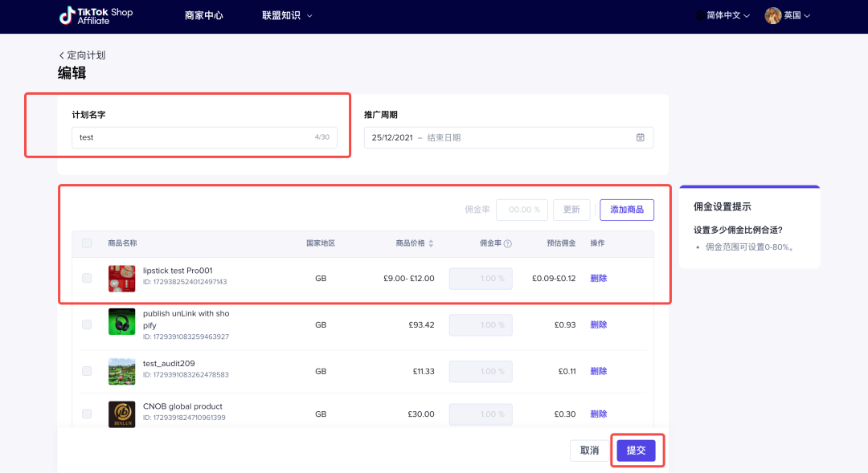Open 商家中心 in top navigation
868x473 pixels.
pos(203,16)
